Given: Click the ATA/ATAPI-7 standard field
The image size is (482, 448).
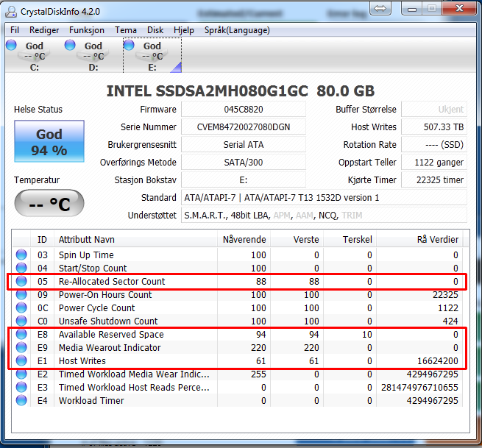Looking at the screenshot, I should click(x=324, y=198).
